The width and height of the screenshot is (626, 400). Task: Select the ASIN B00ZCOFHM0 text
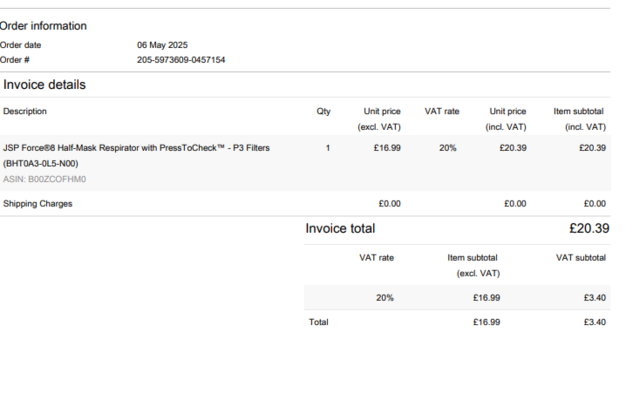(x=45, y=179)
